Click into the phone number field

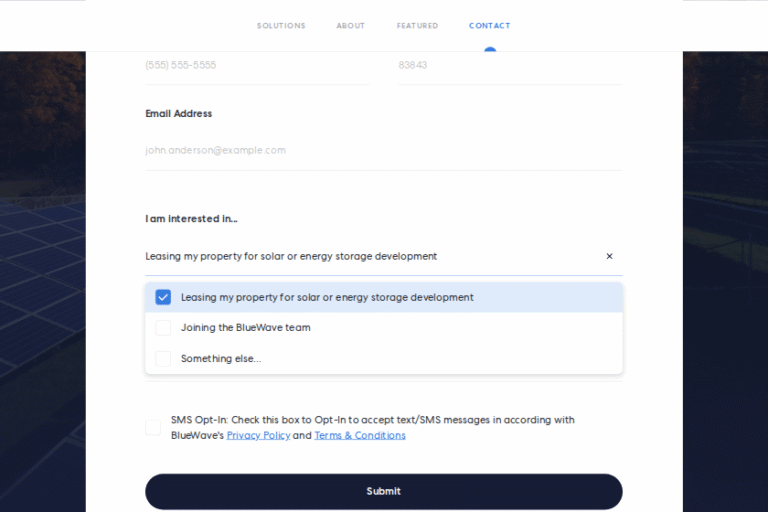point(256,66)
